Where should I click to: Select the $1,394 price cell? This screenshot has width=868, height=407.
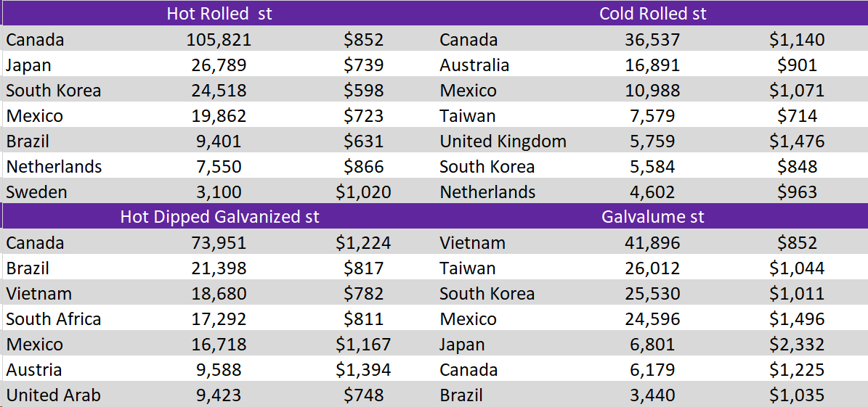click(x=363, y=370)
